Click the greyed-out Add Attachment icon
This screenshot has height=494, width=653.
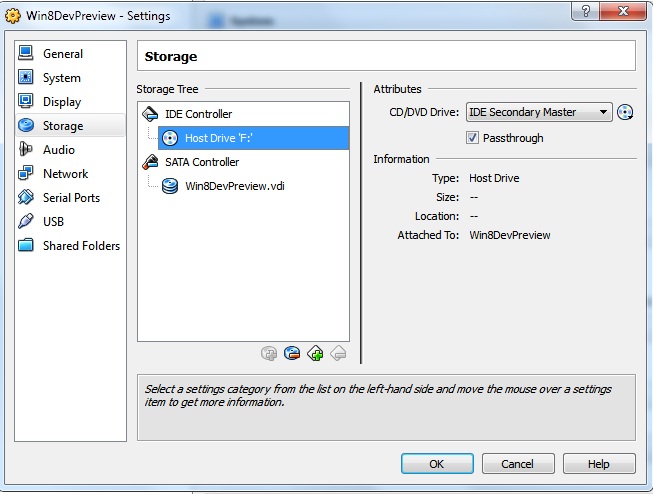(x=268, y=353)
